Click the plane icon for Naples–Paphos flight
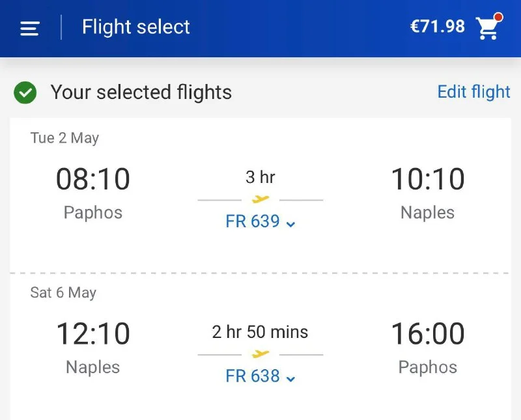 (x=260, y=354)
